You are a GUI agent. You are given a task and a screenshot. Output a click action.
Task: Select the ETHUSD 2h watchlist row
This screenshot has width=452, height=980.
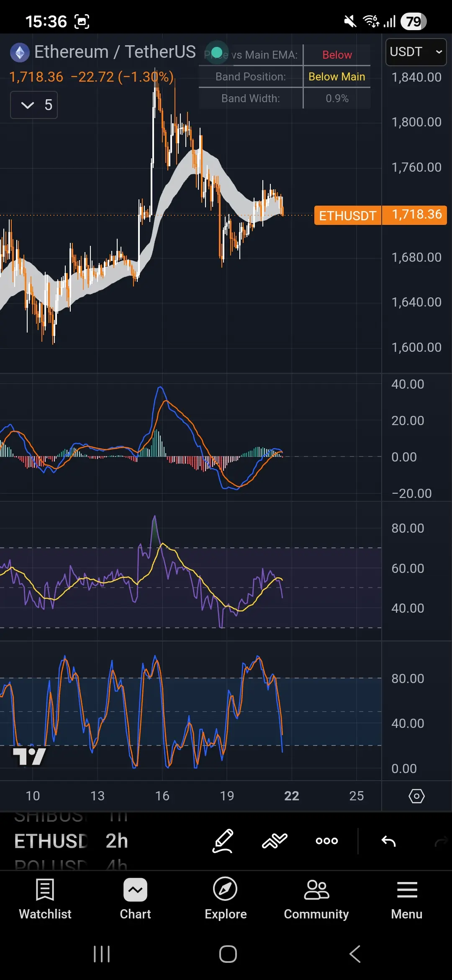(71, 841)
